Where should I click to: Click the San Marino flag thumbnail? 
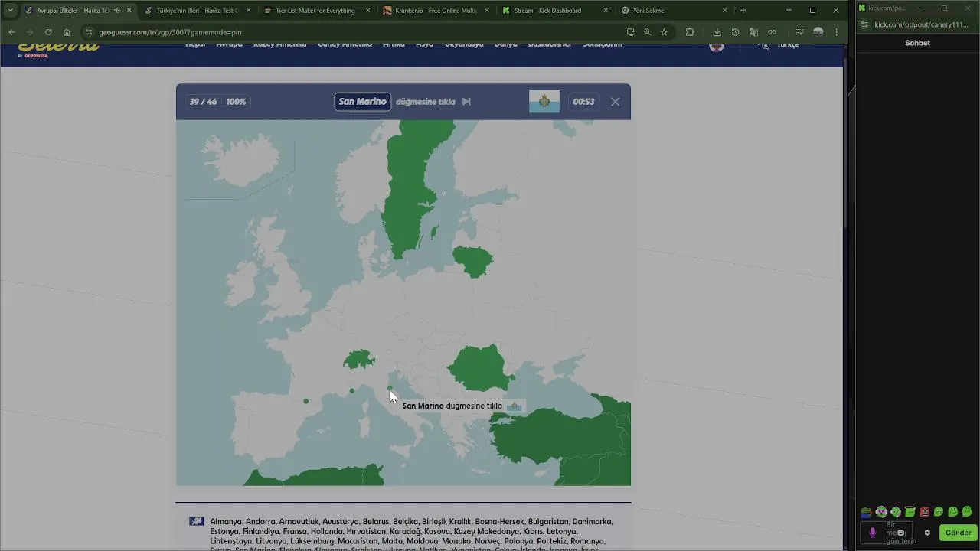[x=544, y=102]
